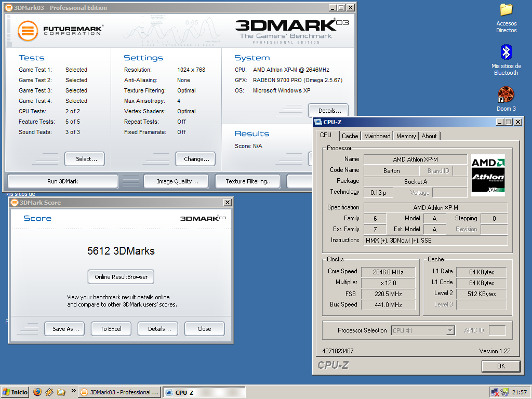Launch the Doom 3 desktop shortcut
This screenshot has width=532, height=399.
click(506, 95)
